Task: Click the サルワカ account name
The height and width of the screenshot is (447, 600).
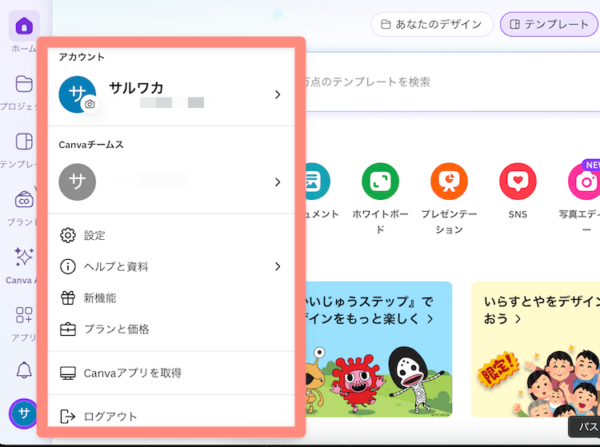Action: pyautogui.click(x=136, y=88)
